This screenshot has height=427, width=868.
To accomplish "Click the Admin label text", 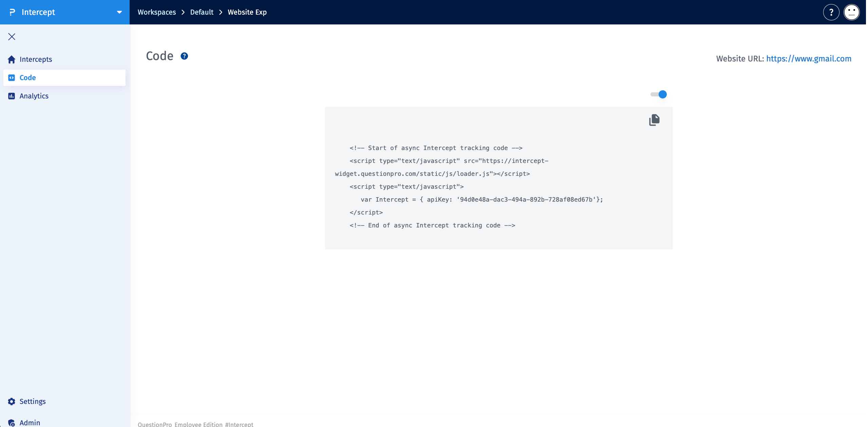I will click(x=30, y=422).
